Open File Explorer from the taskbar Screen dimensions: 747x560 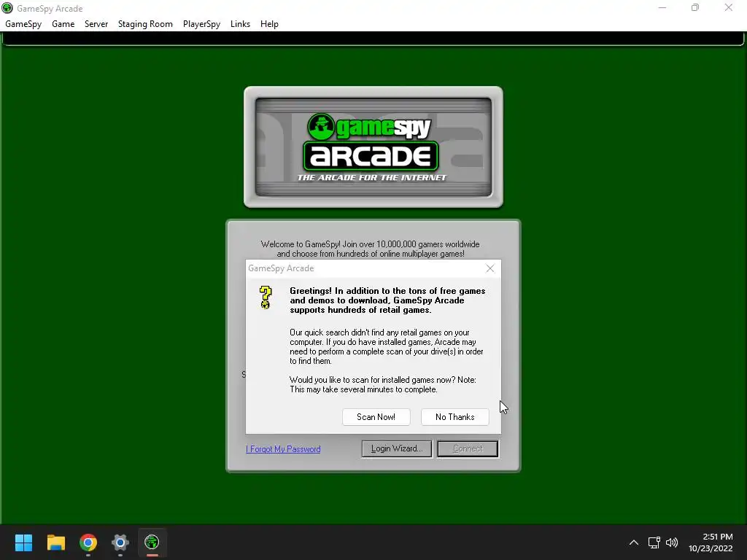tap(55, 542)
